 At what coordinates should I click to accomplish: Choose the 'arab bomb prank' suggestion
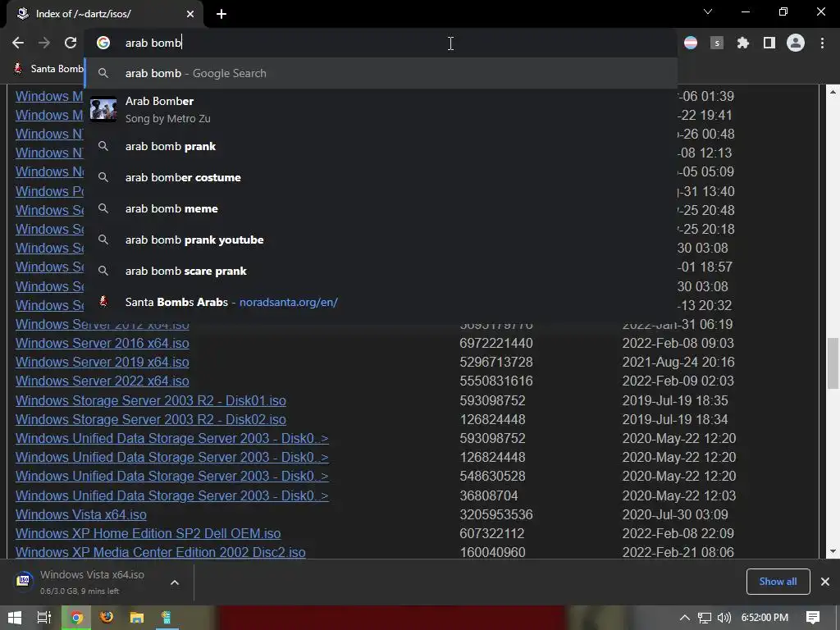pyautogui.click(x=381, y=146)
